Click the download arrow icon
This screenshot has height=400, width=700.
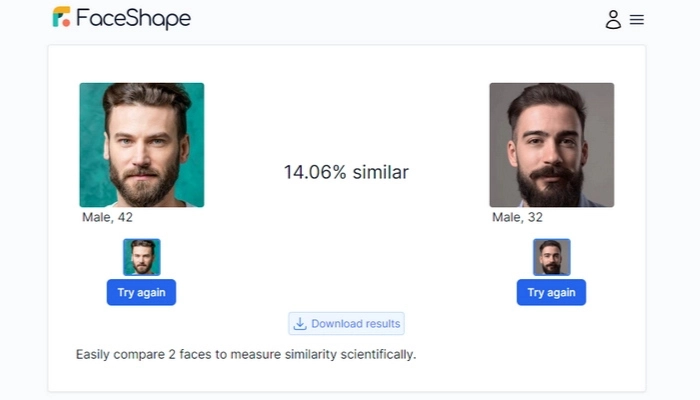pyautogui.click(x=300, y=323)
